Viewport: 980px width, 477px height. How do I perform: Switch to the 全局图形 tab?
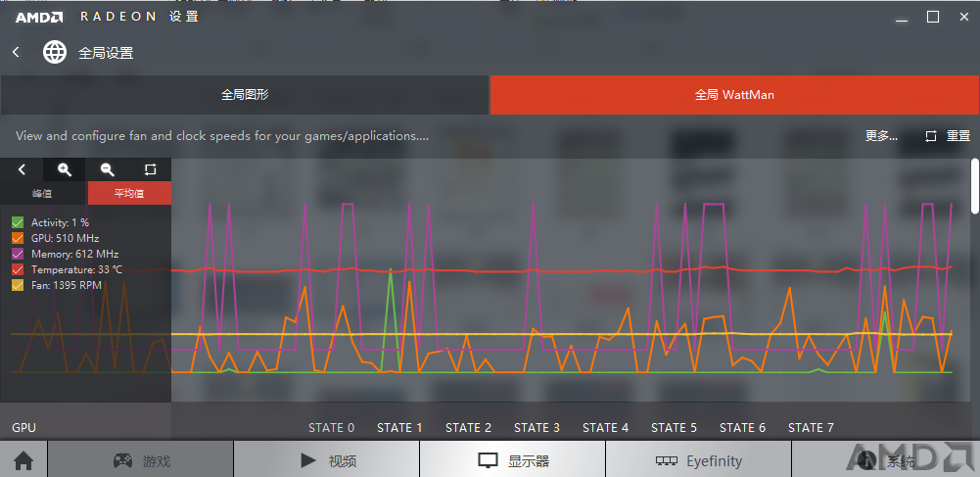245,95
